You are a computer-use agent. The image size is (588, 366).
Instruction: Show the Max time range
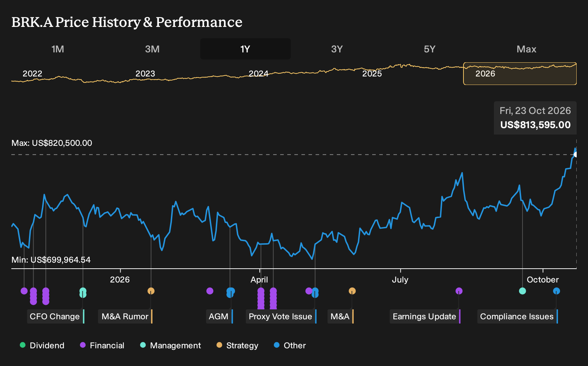coord(526,49)
